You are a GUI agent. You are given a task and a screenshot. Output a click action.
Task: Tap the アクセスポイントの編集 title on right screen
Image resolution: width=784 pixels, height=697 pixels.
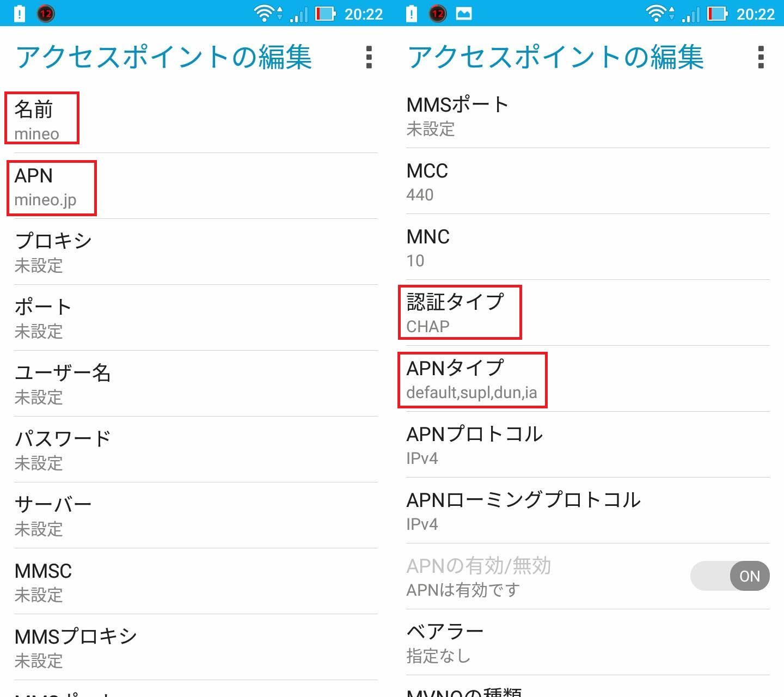tap(555, 57)
